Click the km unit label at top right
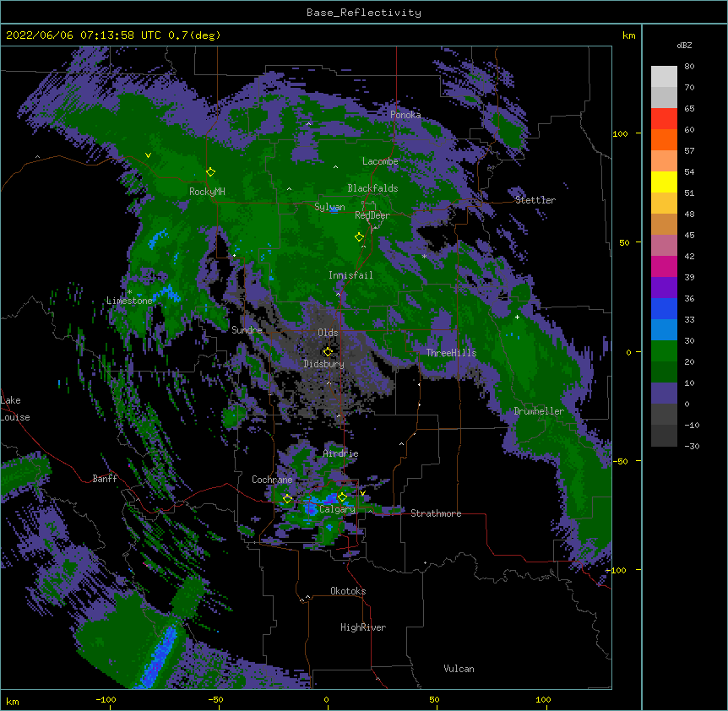This screenshot has width=728, height=711. coord(629,35)
